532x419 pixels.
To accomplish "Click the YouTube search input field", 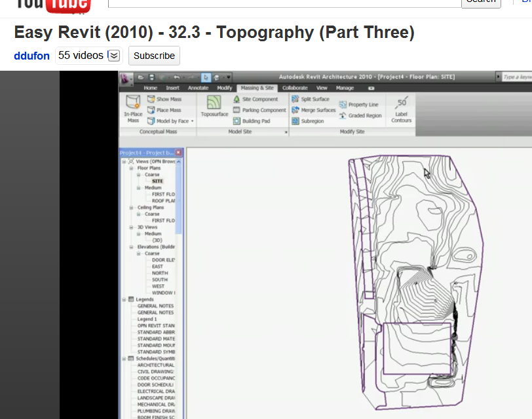I will pos(284,3).
